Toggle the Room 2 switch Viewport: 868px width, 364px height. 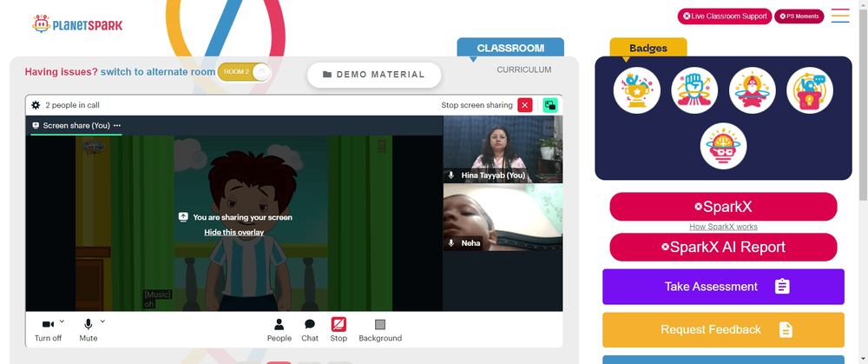pyautogui.click(x=244, y=72)
